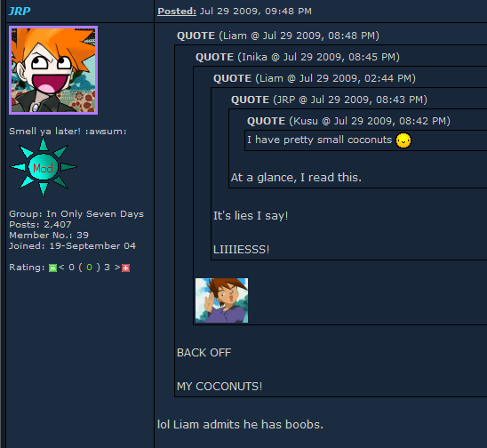This screenshot has width=487, height=448.
Task: Select the Liam 02:44 PM quote header
Action: (x=315, y=78)
